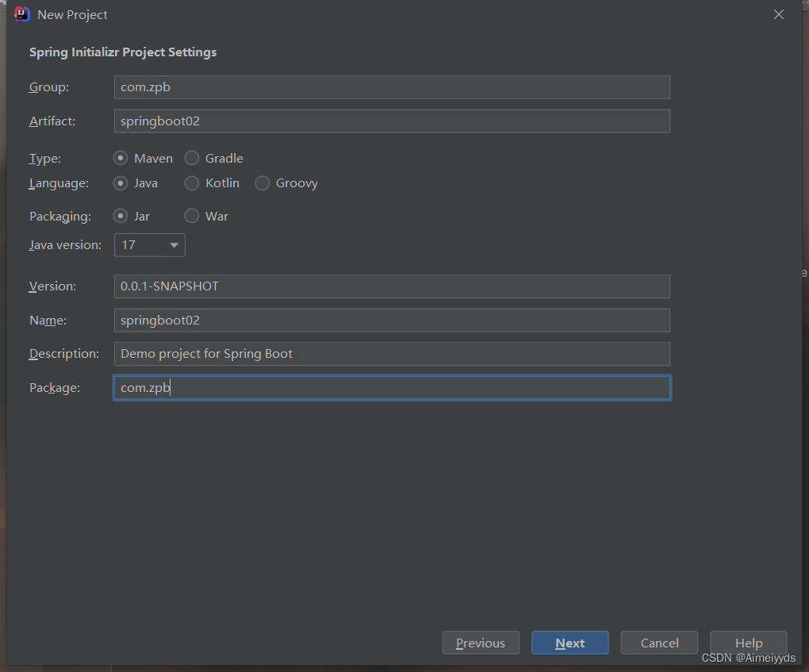The width and height of the screenshot is (809, 672).
Task: Select Maven build type
Action: 120,158
